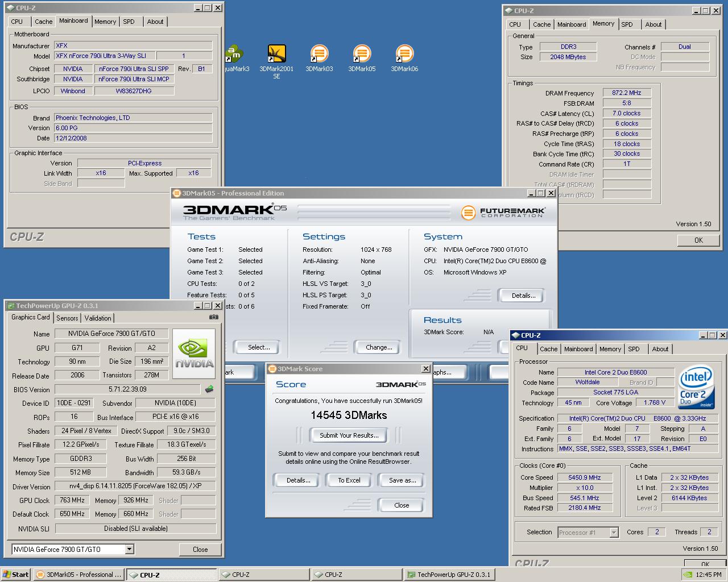Click the Memory Size 2048 MBytes value

[568, 57]
